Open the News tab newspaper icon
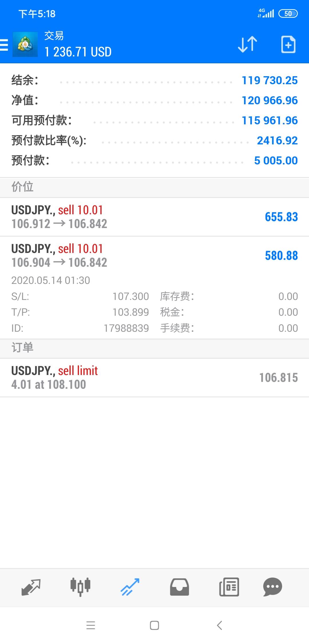Screen dimensions: 309x644 229,587
